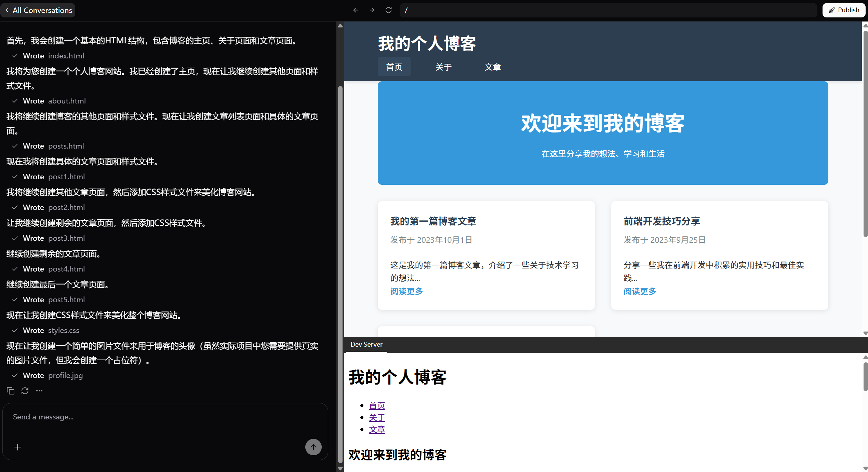Navigate forward in the preview toolbar
The width and height of the screenshot is (868, 472).
(372, 10)
